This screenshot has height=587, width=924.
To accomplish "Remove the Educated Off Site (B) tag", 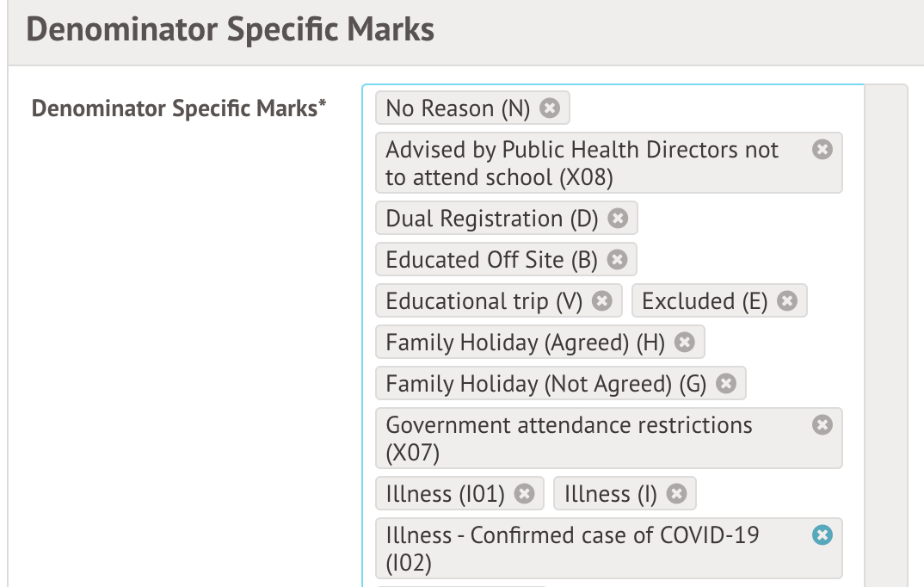I will (x=616, y=260).
